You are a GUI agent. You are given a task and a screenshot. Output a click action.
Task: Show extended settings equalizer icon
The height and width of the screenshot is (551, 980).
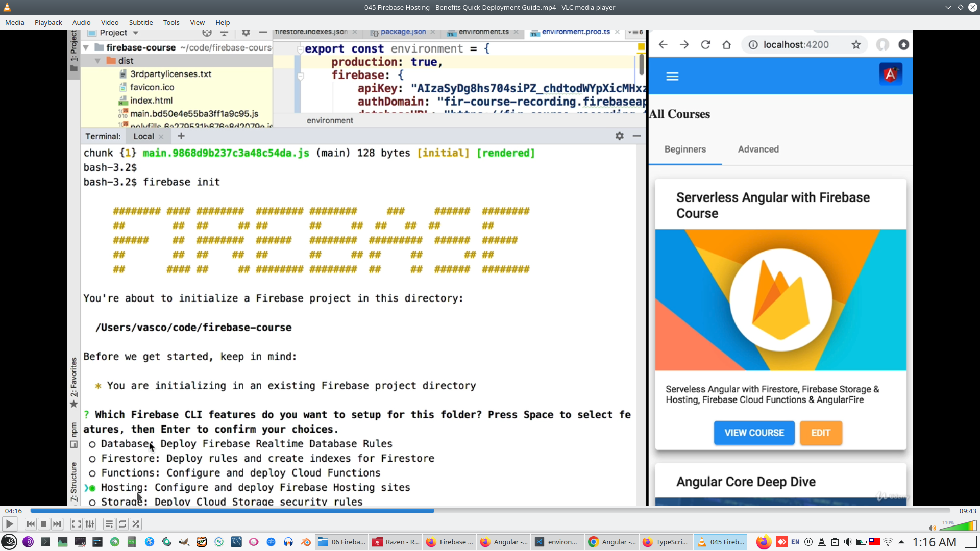90,524
